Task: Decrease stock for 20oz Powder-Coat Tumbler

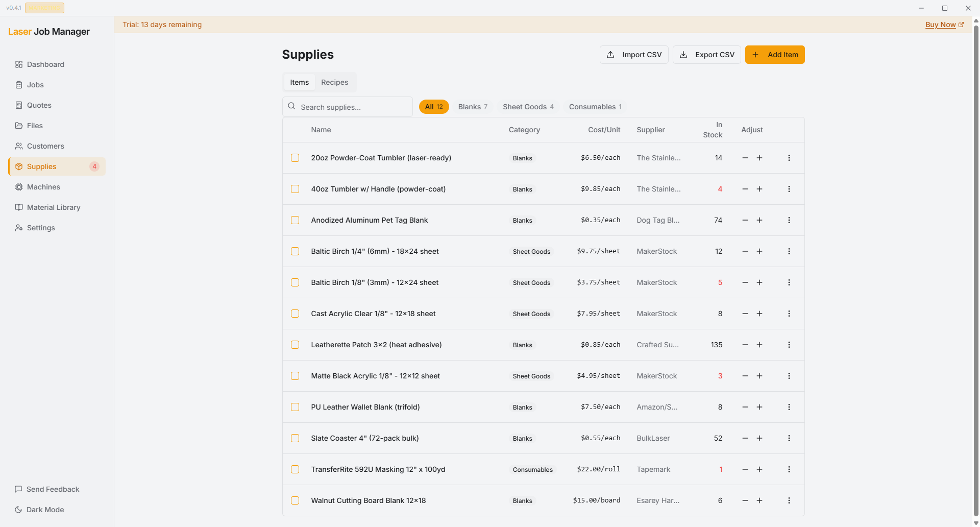Action: tap(745, 158)
